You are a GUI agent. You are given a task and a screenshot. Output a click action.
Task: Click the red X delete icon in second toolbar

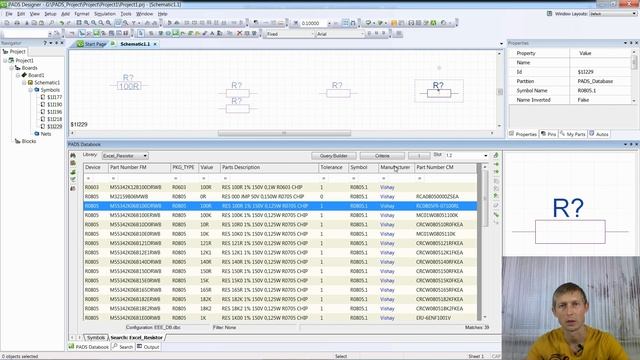pos(240,33)
